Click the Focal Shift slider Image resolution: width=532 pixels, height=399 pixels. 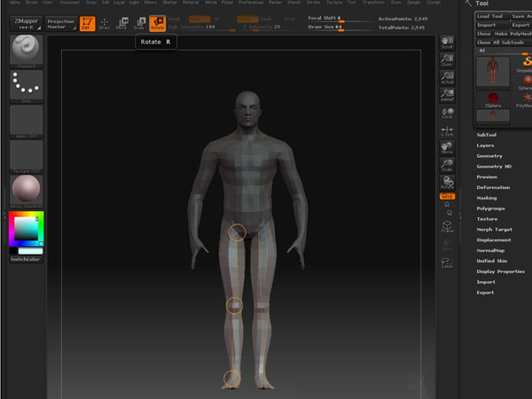click(x=340, y=19)
